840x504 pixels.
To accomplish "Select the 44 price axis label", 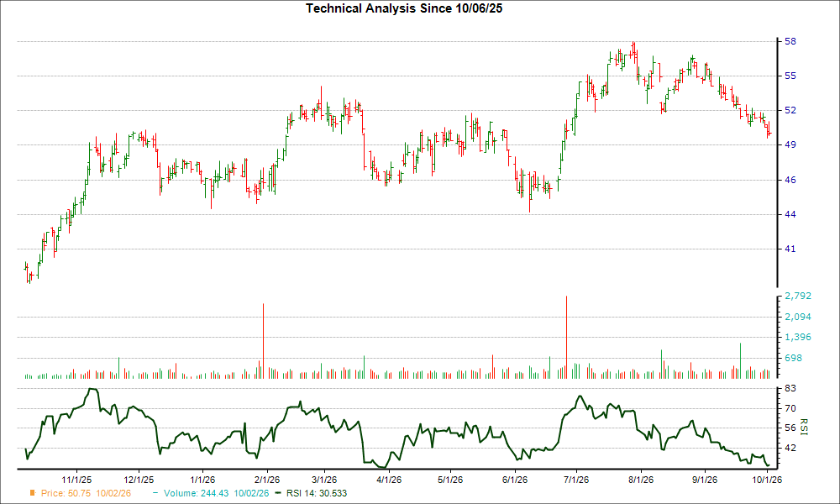I will click(790, 214).
